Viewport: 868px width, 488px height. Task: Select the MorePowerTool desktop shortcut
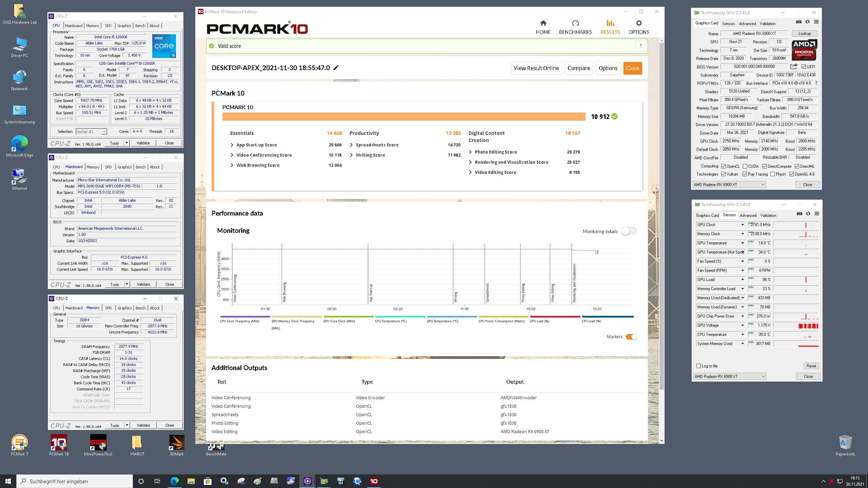point(98,445)
